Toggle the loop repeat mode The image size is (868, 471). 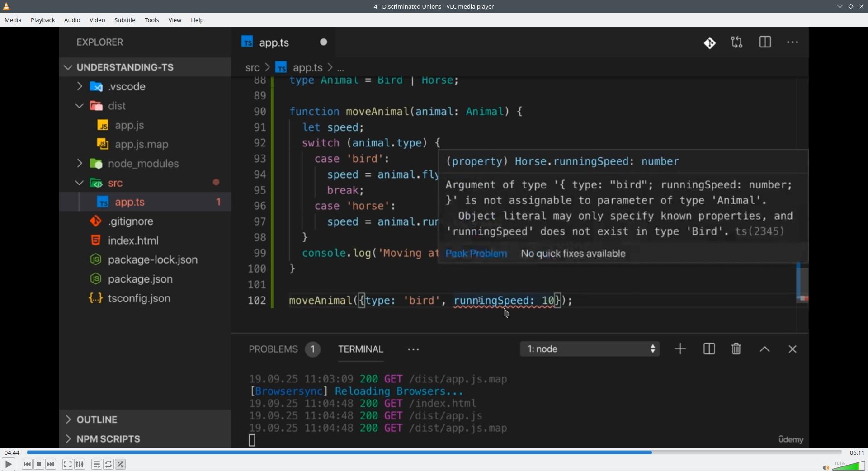[x=108, y=464]
